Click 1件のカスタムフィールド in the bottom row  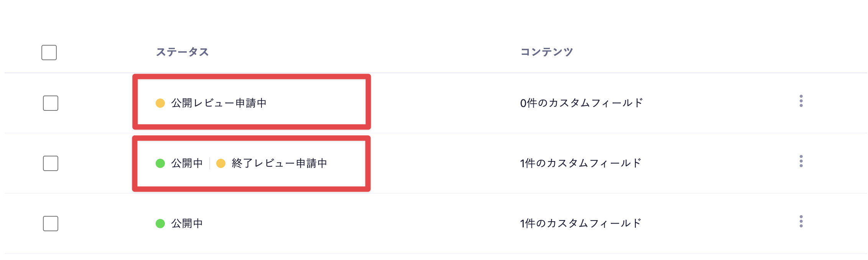(x=580, y=224)
